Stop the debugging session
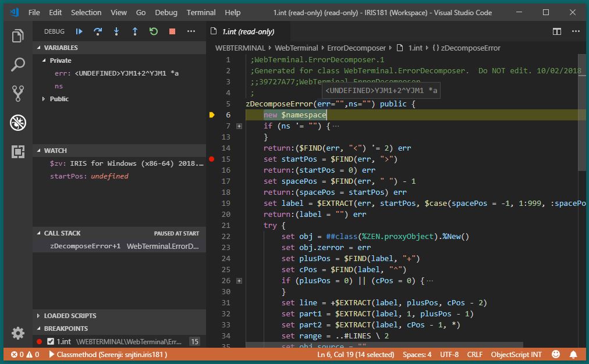 pyautogui.click(x=172, y=31)
